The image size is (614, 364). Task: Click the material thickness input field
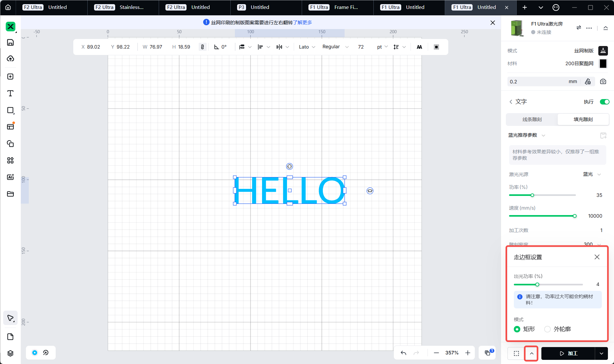pos(538,81)
